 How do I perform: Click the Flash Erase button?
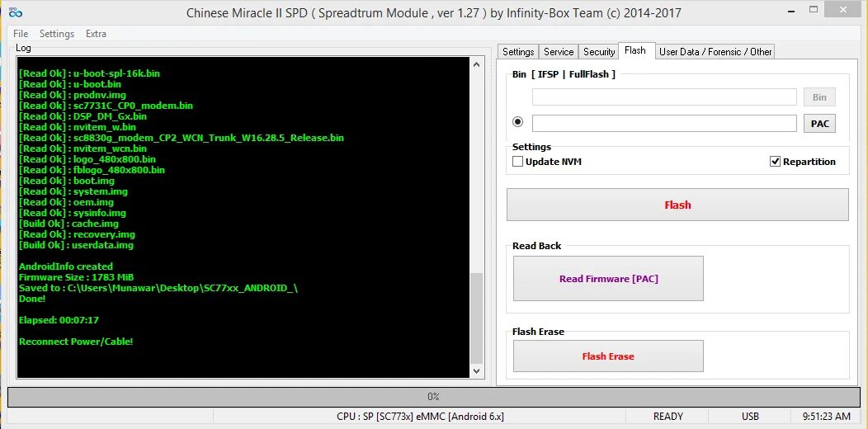pos(608,356)
